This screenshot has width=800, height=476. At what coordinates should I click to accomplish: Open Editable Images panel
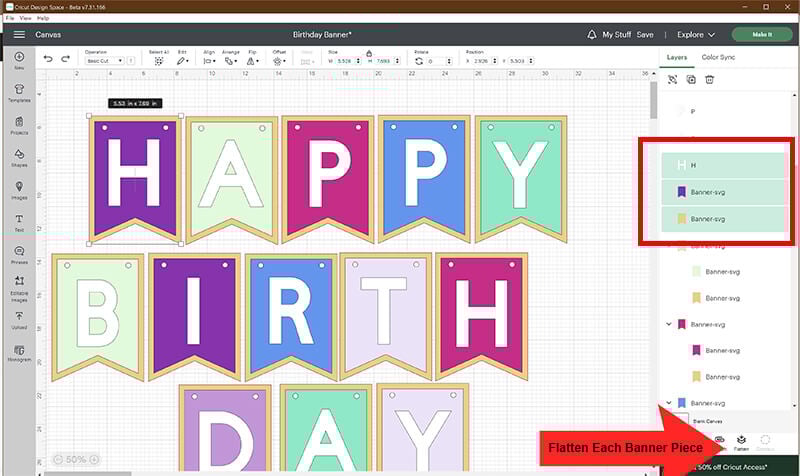point(19,289)
